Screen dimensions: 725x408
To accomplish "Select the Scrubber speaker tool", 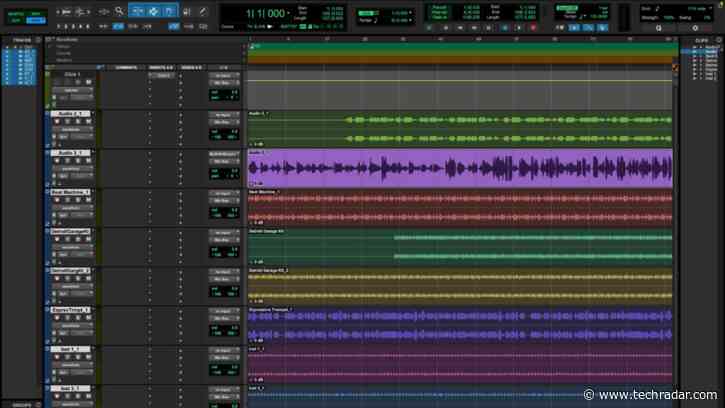I will [x=187, y=12].
